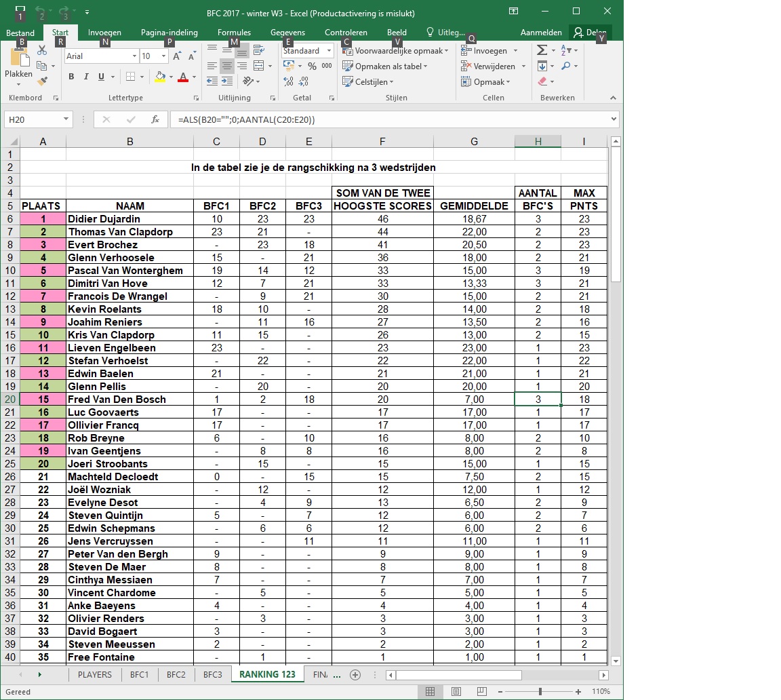Toggle center horizontal alignment
Viewport: 781px width, 700px height.
(x=227, y=66)
